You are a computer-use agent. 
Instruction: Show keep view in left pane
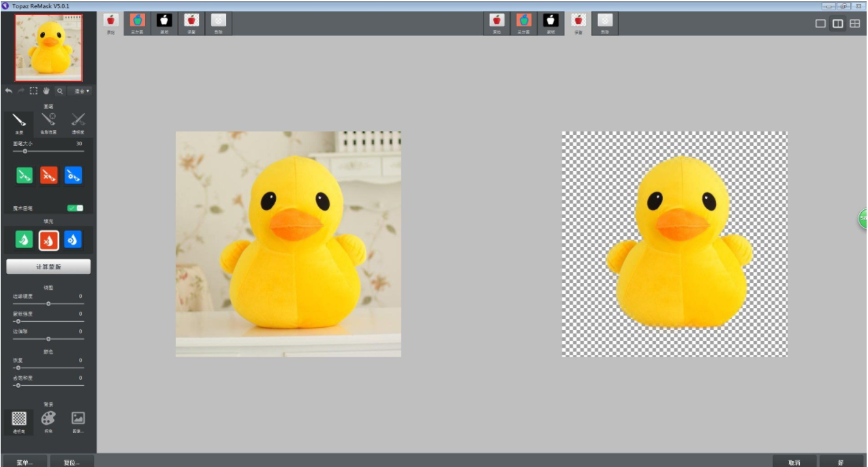191,23
